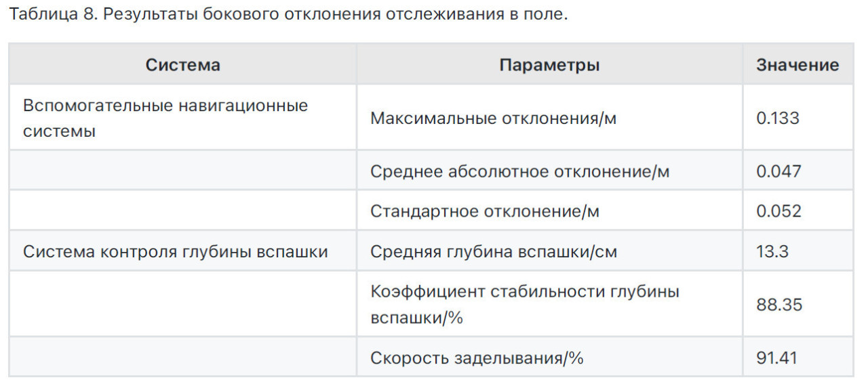Screen dimensions: 868x384
Task: Select the value 0.052
Action: pyautogui.click(x=778, y=211)
